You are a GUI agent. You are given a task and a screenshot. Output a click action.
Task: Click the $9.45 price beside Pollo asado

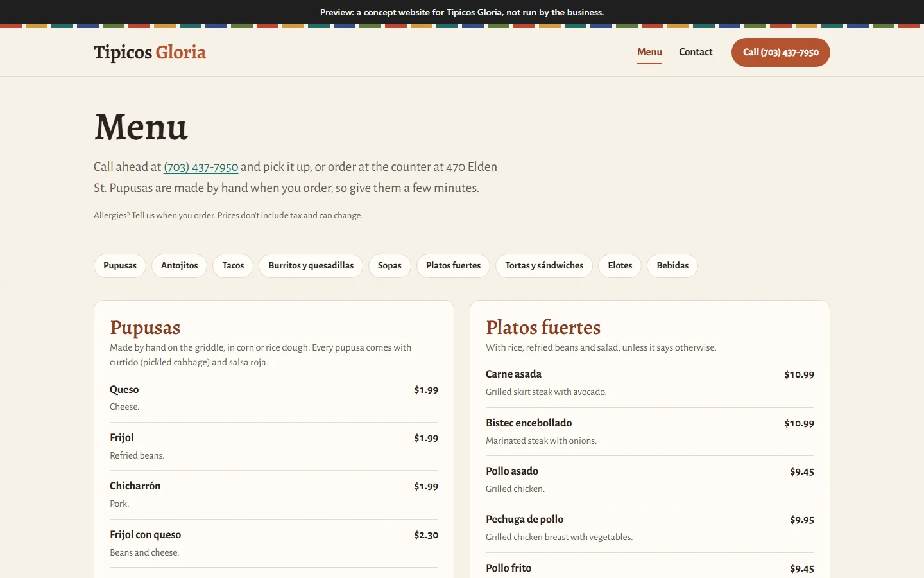(802, 471)
